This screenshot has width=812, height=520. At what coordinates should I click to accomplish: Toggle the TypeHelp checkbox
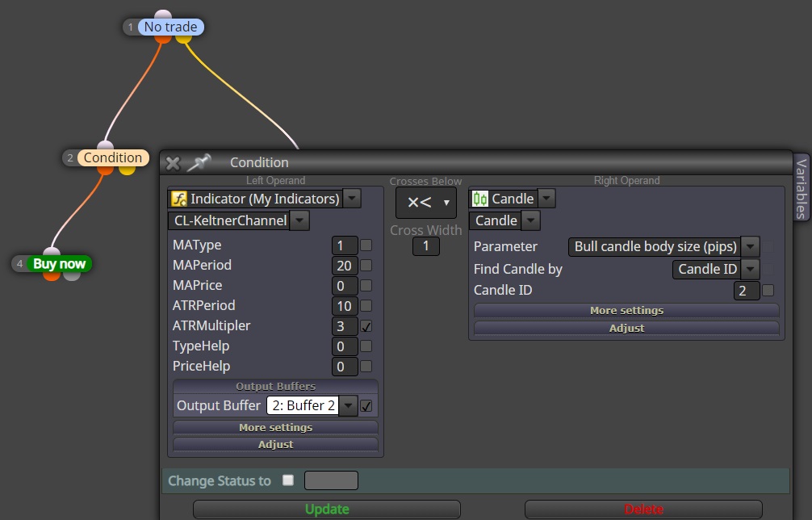point(366,346)
